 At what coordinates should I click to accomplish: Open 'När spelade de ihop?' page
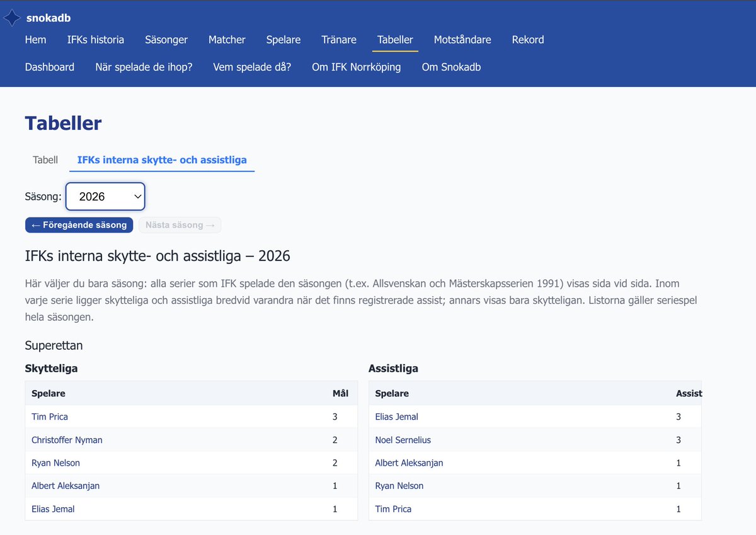144,67
